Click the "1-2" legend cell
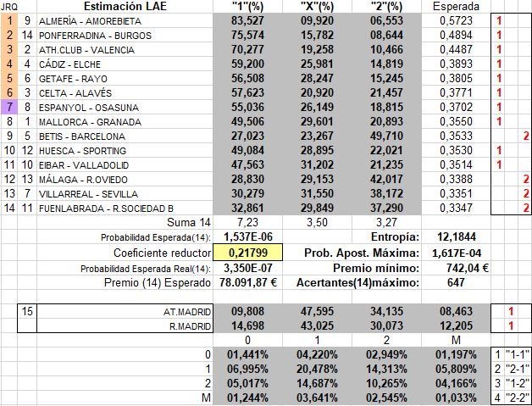This screenshot has height=406, width=532. (518, 383)
